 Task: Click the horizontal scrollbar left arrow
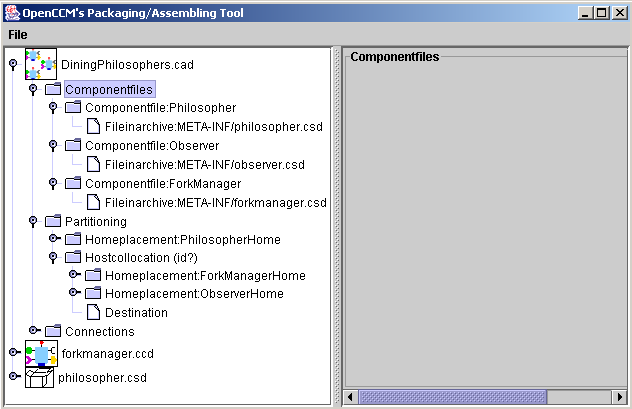point(350,397)
